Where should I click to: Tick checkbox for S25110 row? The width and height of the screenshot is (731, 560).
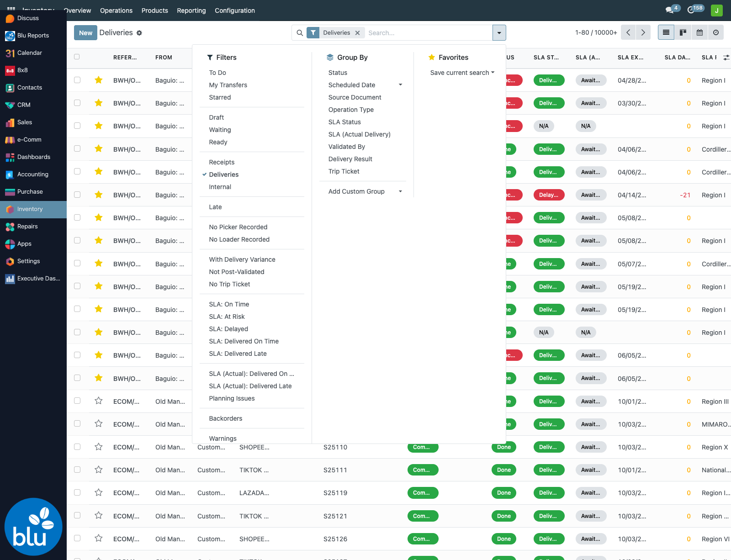tap(77, 447)
